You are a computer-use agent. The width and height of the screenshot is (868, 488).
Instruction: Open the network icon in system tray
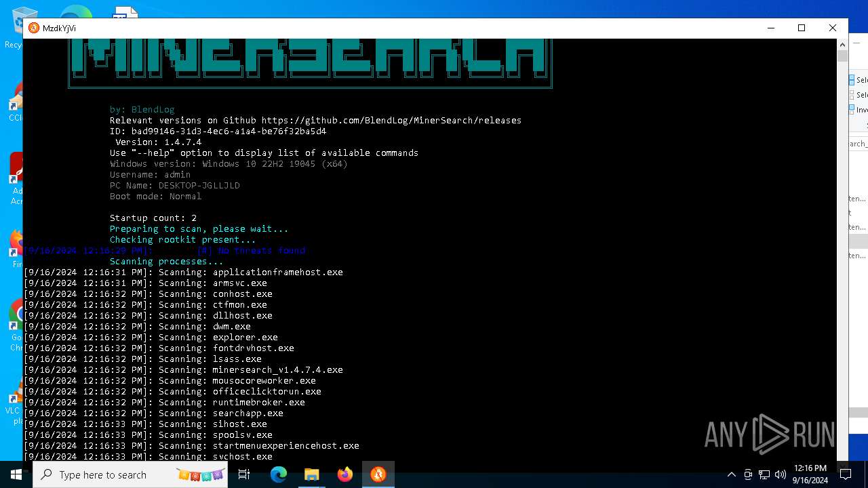(764, 474)
